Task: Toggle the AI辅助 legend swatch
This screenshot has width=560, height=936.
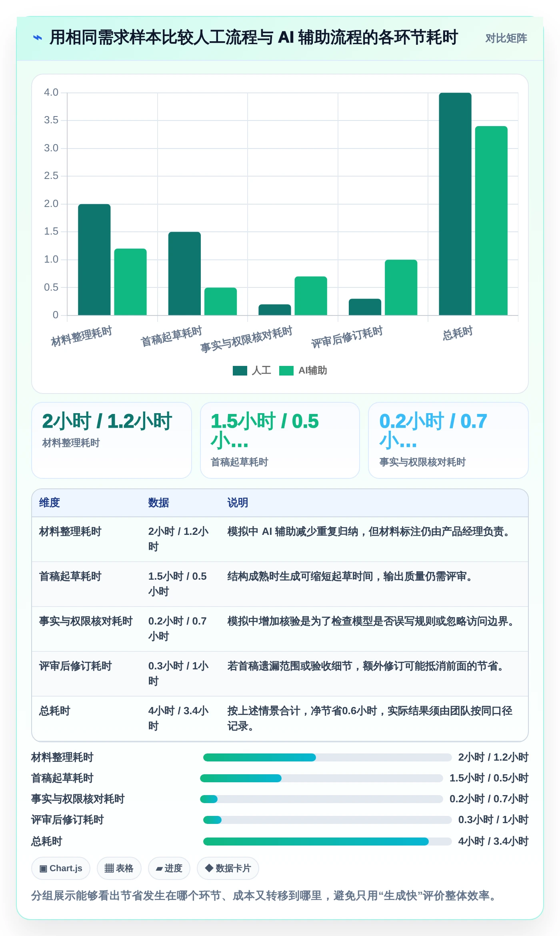Action: click(286, 370)
